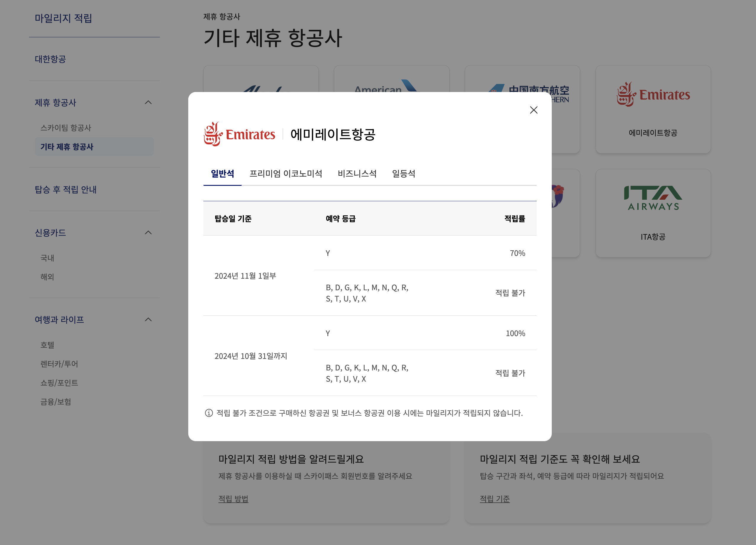Image resolution: width=756 pixels, height=545 pixels.
Task: Click the Emirates logo in modal header
Action: 239,134
